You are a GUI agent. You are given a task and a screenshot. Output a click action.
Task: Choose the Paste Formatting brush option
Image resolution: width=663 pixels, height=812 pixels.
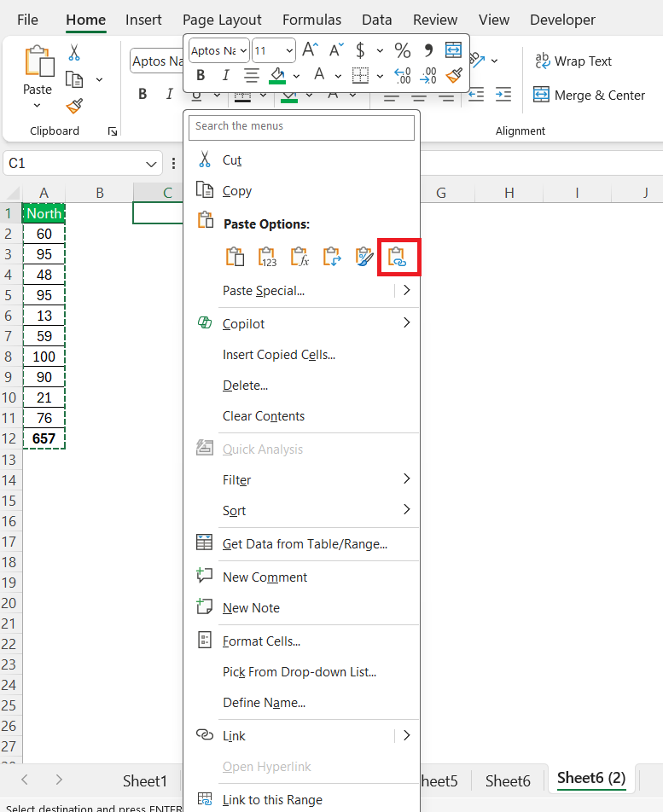click(364, 257)
